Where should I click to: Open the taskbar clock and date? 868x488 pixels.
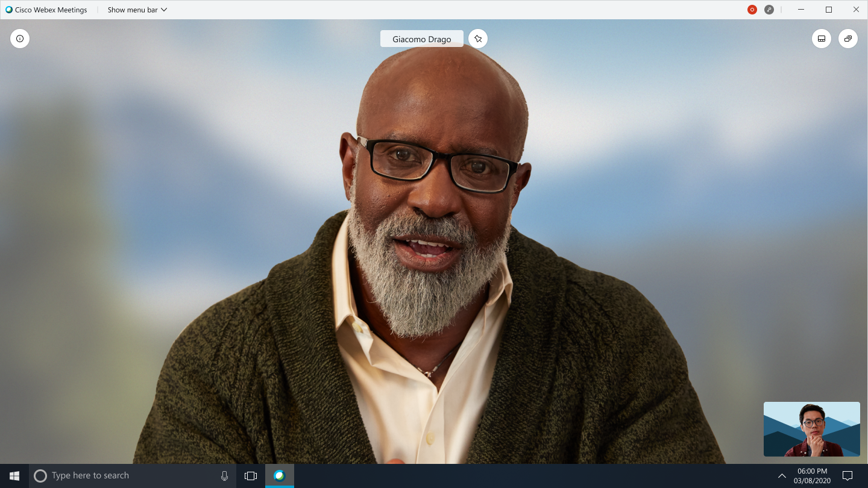(x=812, y=475)
